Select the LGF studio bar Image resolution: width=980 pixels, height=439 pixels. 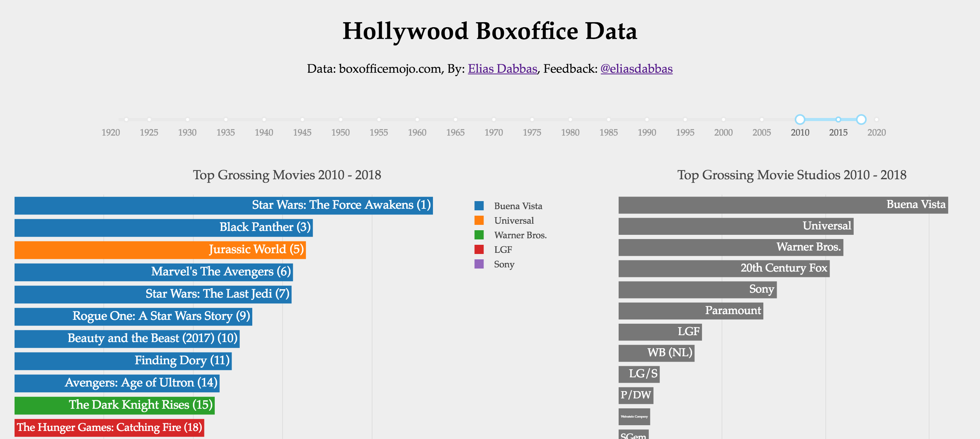point(660,332)
